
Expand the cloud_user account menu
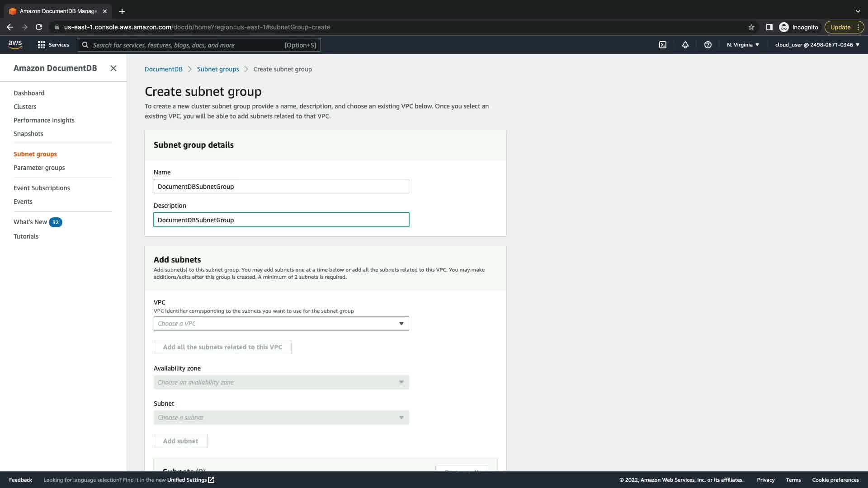pyautogui.click(x=817, y=45)
